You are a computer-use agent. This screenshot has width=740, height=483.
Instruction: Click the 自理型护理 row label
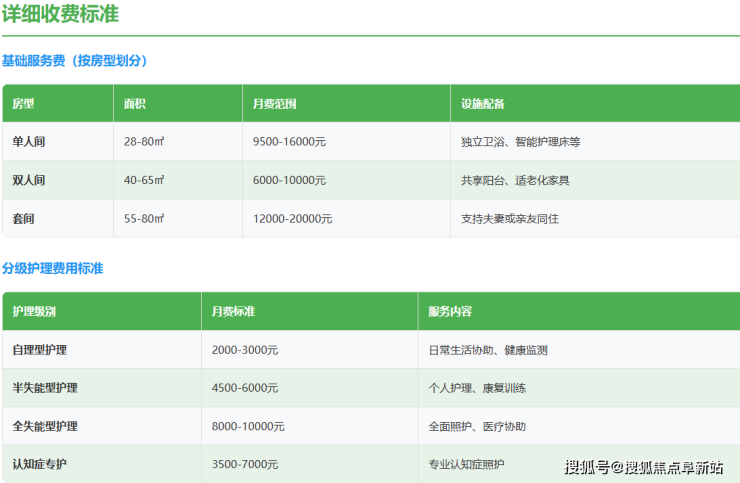coord(40,350)
